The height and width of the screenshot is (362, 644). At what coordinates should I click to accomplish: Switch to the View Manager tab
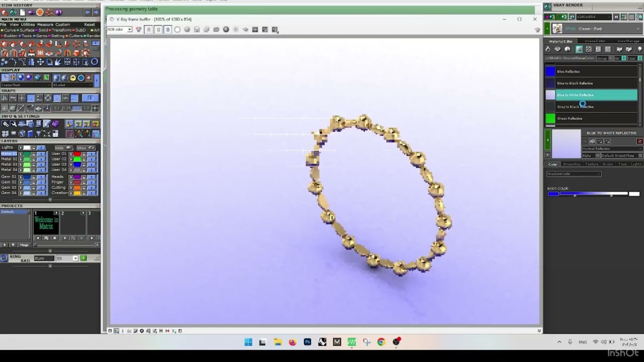[628, 41]
